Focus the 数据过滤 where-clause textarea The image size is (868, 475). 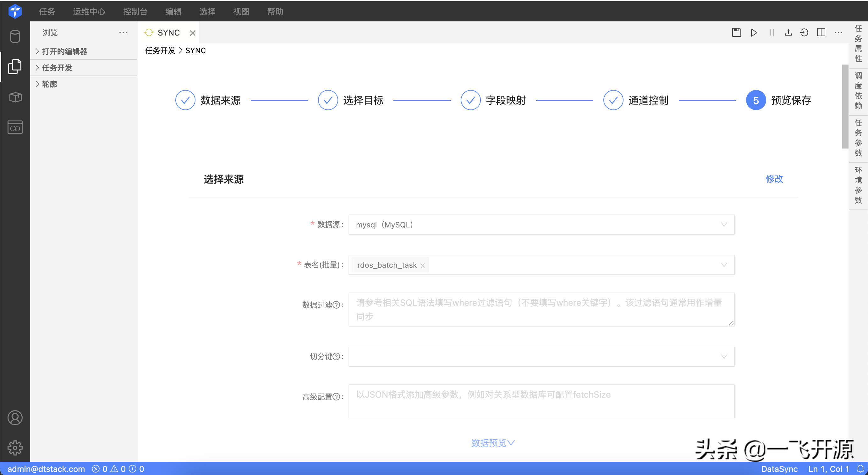(x=541, y=309)
